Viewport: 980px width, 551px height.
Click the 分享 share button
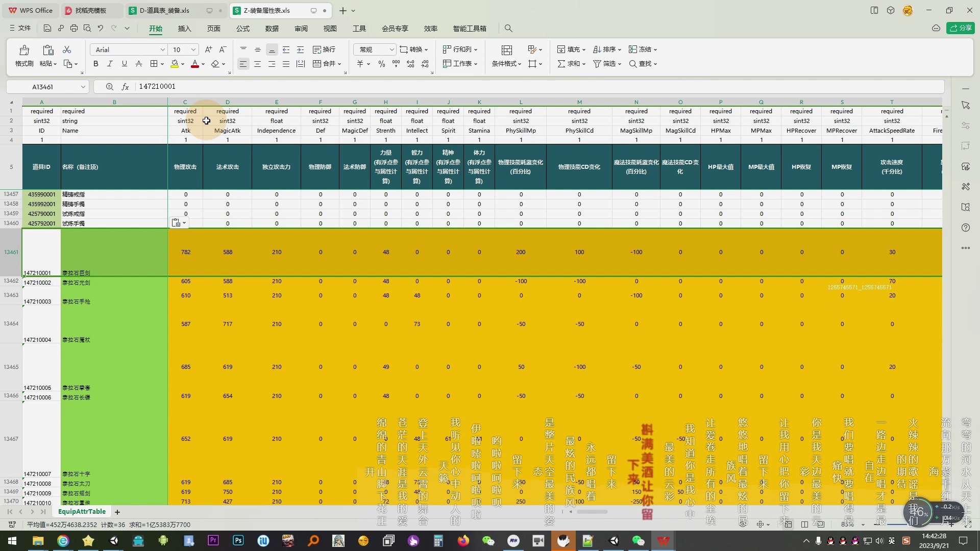click(960, 28)
